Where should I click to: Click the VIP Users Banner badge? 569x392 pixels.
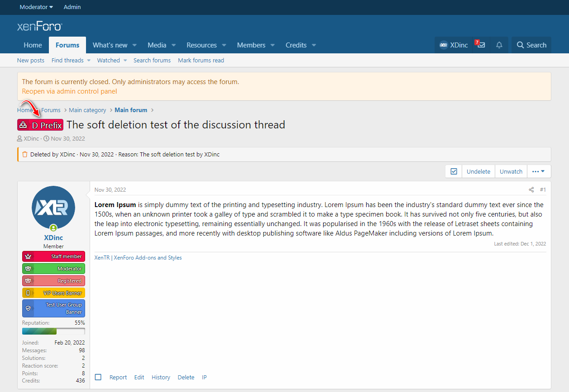tap(53, 293)
